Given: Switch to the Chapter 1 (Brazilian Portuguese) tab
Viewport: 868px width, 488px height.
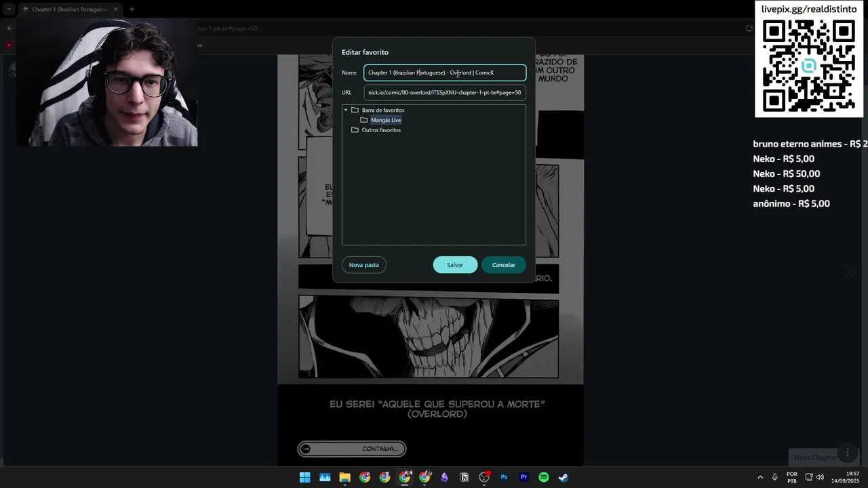Looking at the screenshot, I should click(x=68, y=9).
